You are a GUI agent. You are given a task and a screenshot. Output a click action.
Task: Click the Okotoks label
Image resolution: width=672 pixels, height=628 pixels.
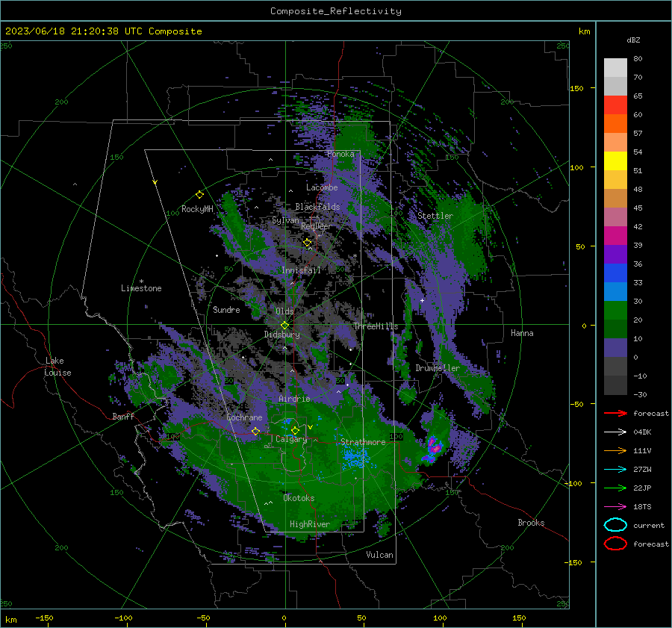coord(299,498)
